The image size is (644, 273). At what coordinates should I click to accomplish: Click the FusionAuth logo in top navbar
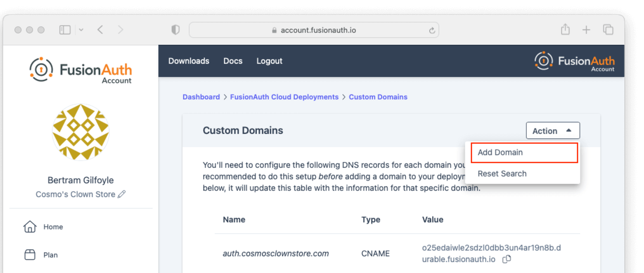click(x=575, y=61)
